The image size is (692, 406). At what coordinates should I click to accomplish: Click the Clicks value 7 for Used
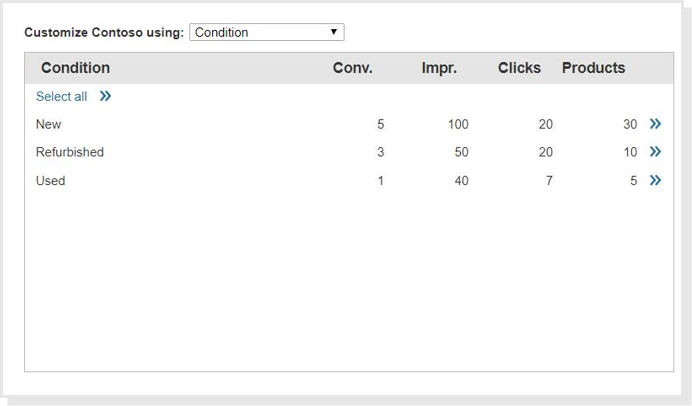click(549, 181)
